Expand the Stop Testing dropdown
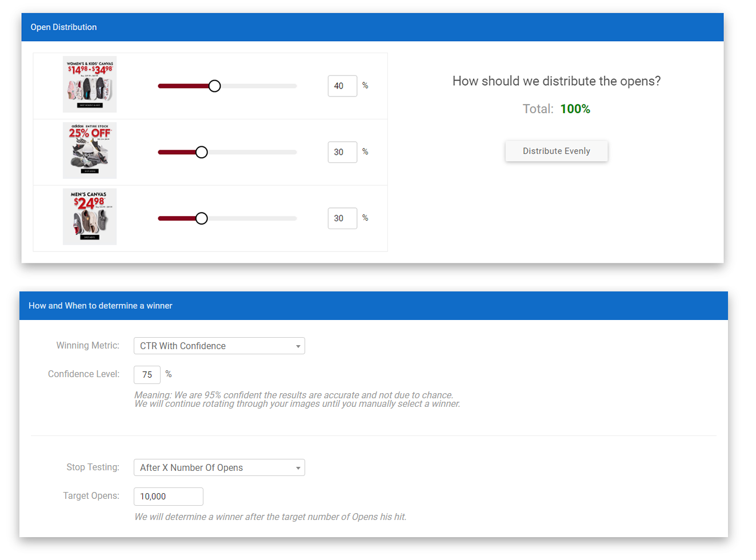This screenshot has height=560, width=756. (x=219, y=467)
